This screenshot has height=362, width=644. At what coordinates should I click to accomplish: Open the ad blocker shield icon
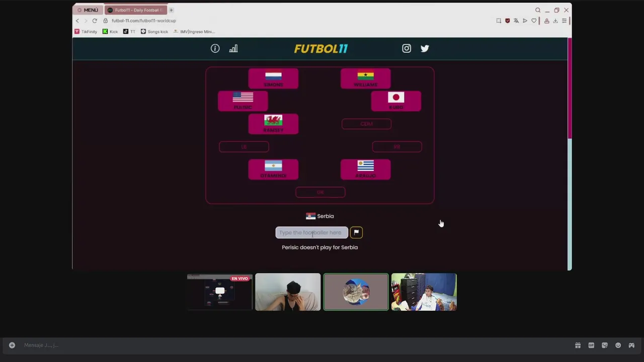(507, 21)
